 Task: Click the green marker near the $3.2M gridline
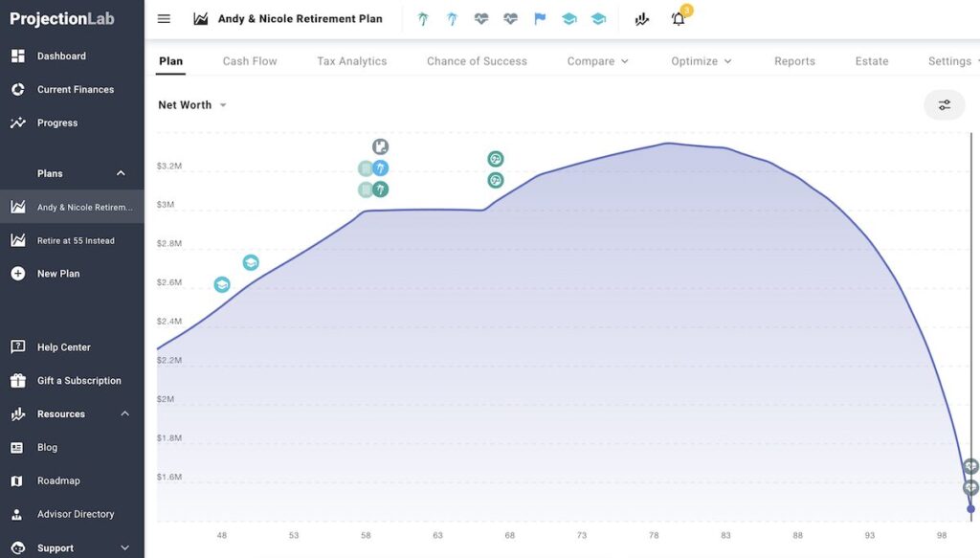click(496, 159)
